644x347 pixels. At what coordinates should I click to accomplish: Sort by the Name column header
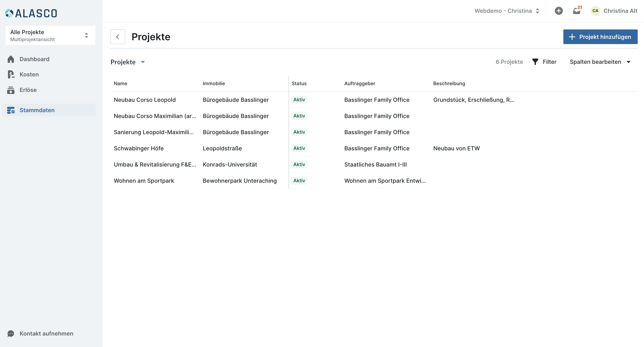120,84
